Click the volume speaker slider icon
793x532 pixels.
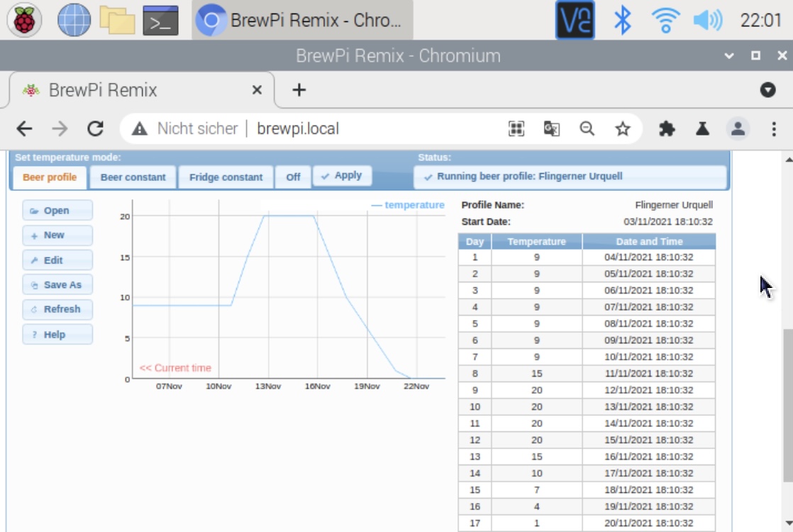click(706, 20)
